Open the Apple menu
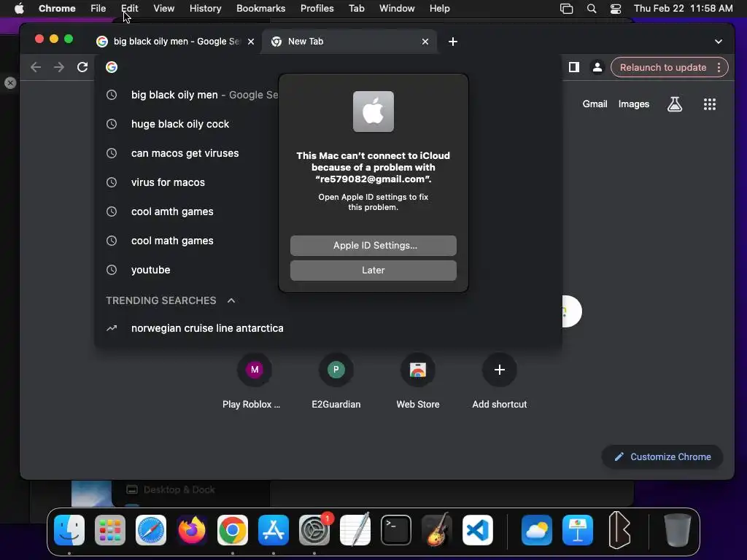Viewport: 747px width, 560px height. pos(19,9)
